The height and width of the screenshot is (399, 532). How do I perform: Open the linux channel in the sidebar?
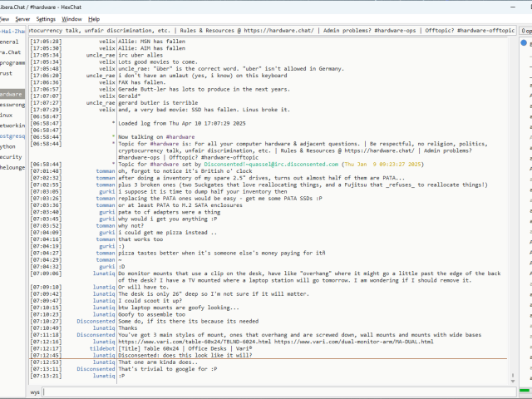click(x=7, y=115)
